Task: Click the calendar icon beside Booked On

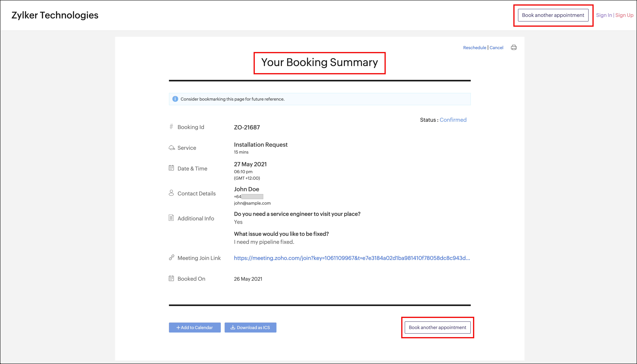Action: tap(171, 278)
